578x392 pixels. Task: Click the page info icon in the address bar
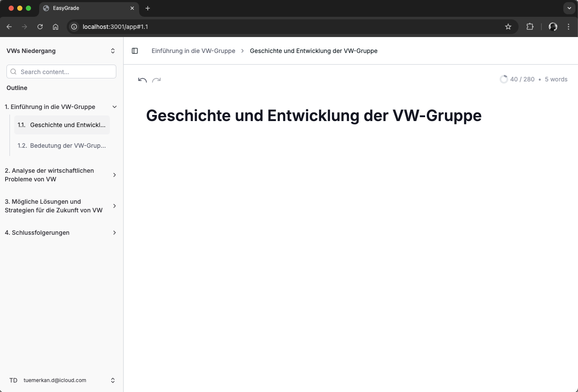pos(74,27)
